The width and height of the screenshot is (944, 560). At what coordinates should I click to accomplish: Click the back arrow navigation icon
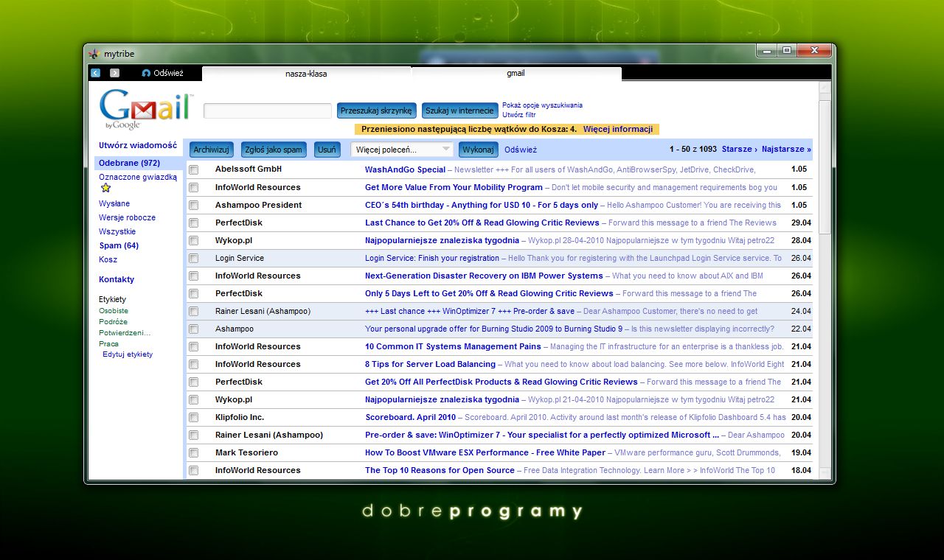pyautogui.click(x=95, y=73)
